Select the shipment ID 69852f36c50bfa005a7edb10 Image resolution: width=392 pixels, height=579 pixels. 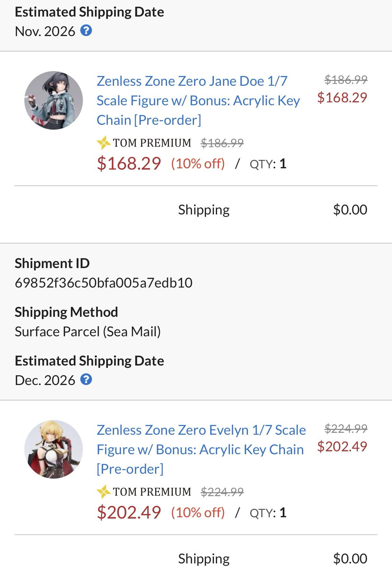point(103,283)
